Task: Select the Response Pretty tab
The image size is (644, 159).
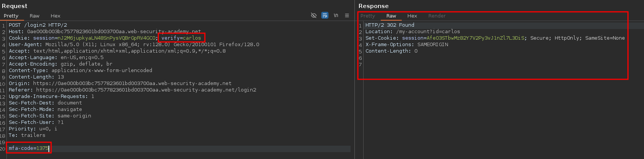Action: (x=368, y=16)
